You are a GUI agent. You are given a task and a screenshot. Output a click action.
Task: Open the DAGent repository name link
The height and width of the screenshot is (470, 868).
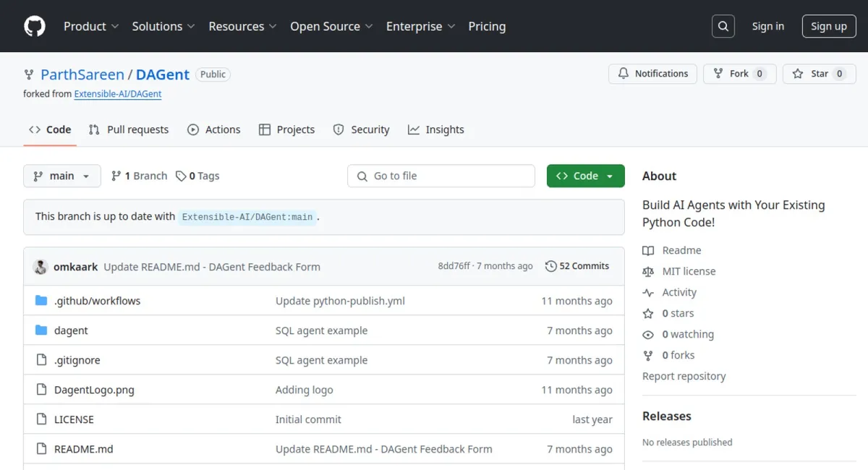click(x=163, y=74)
